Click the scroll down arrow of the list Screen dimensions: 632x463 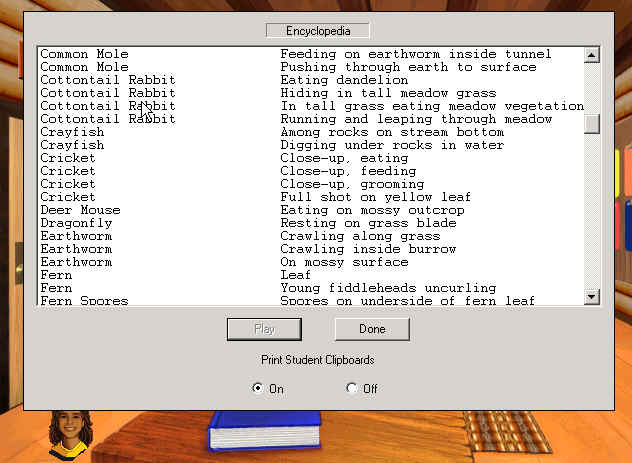pyautogui.click(x=591, y=297)
